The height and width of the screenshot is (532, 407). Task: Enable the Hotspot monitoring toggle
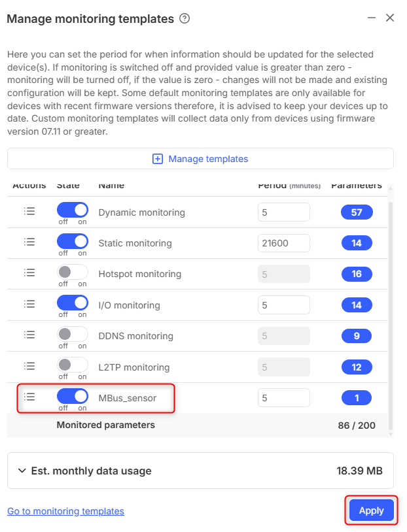coord(73,272)
